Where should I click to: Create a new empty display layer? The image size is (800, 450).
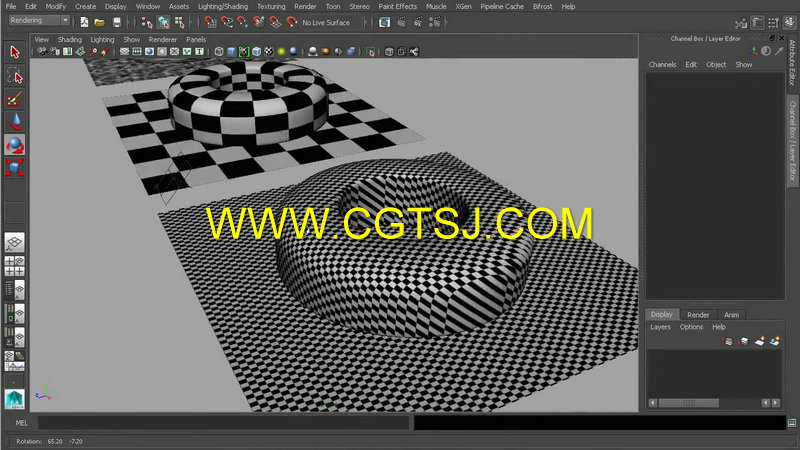760,341
